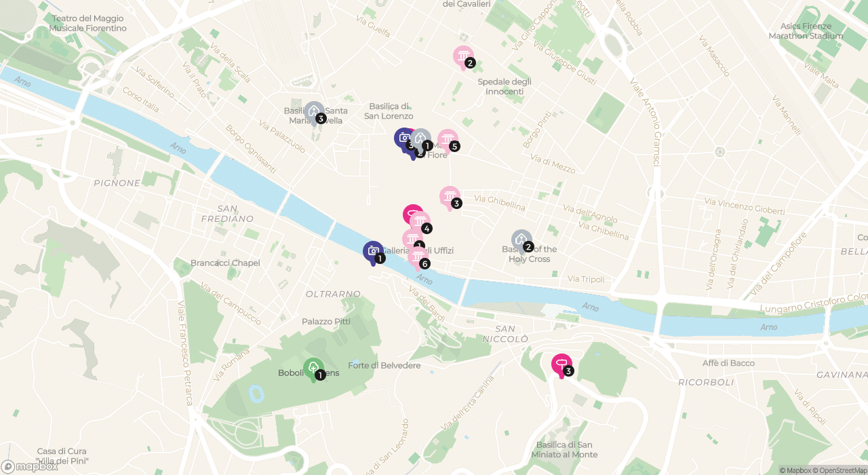Select green park marker at Boboli Gardens

click(x=313, y=369)
